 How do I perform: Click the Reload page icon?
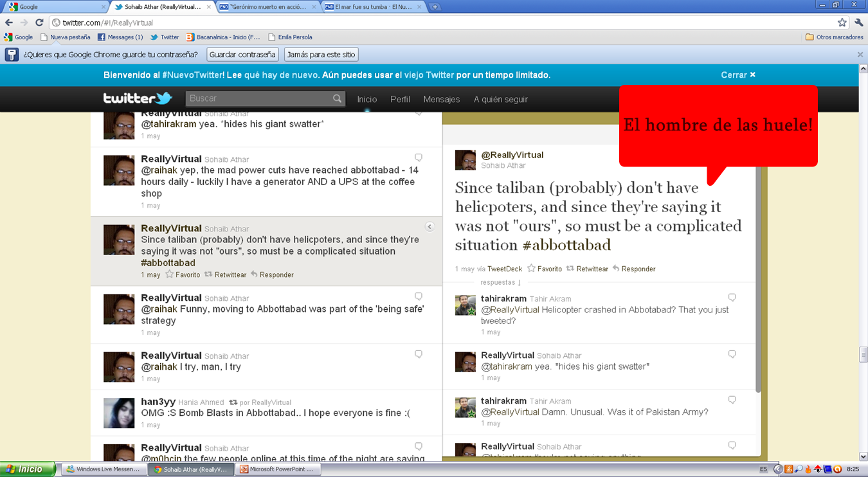[x=39, y=22]
